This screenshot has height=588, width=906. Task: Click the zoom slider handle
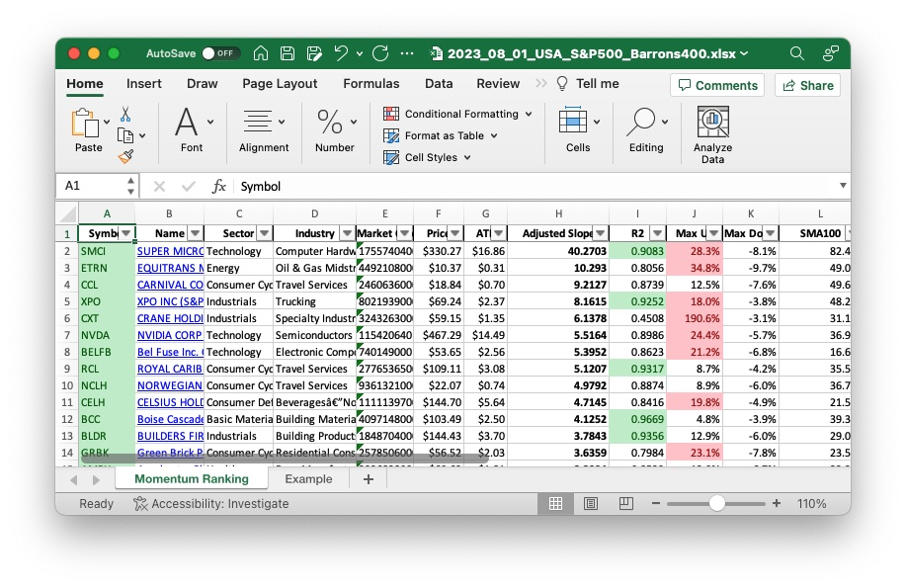click(717, 503)
